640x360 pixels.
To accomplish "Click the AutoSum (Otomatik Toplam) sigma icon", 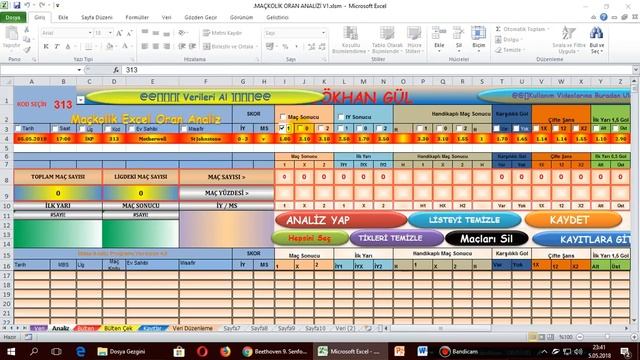I will click(498, 29).
